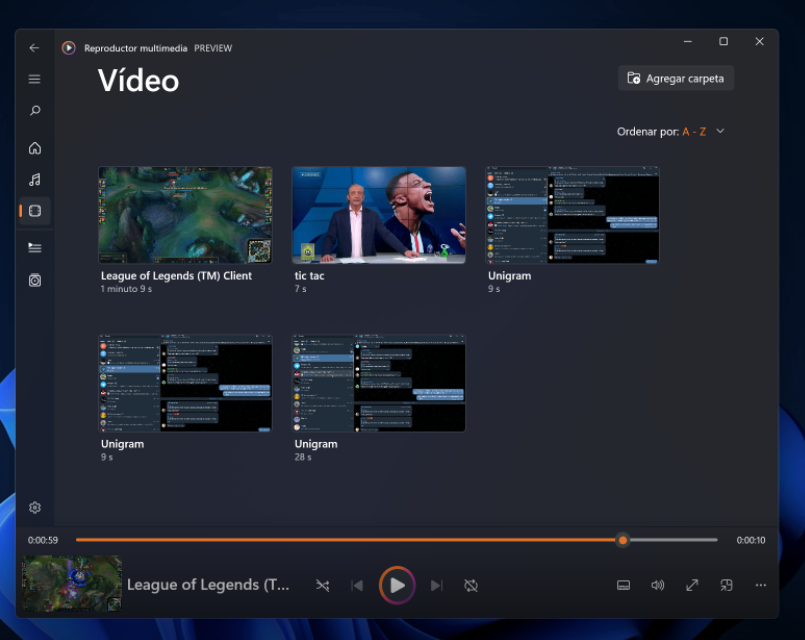Select the video library tab in sidebar

click(x=35, y=211)
